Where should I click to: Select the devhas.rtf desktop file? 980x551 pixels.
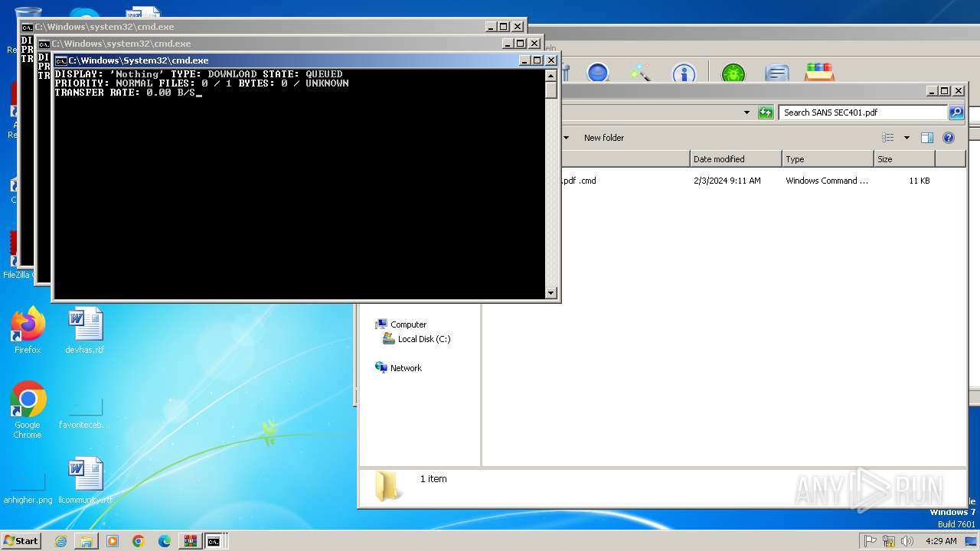pyautogui.click(x=85, y=331)
